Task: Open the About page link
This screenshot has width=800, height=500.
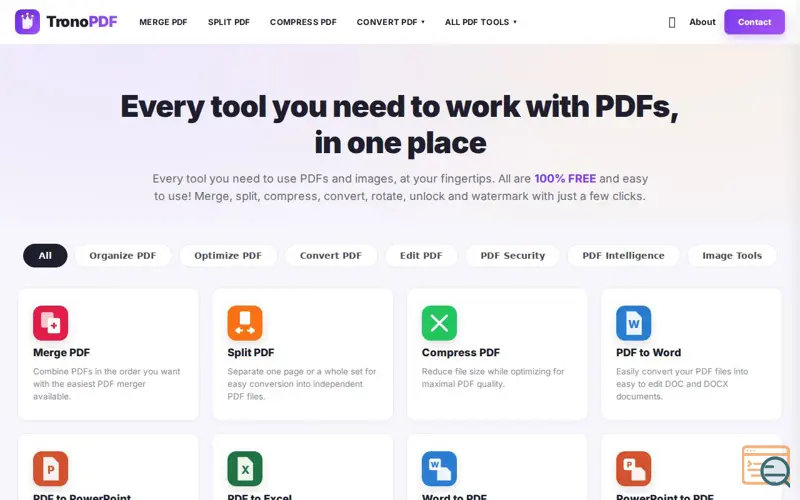Action: tap(702, 22)
